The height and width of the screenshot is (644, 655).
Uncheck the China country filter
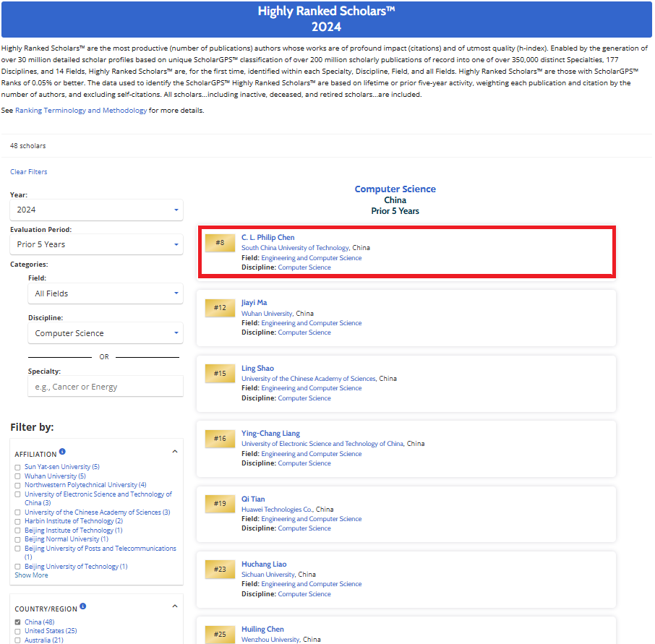[18, 622]
